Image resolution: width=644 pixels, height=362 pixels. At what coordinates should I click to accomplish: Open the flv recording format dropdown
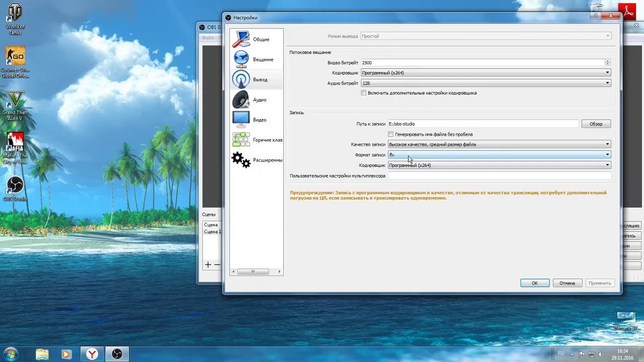(499, 155)
